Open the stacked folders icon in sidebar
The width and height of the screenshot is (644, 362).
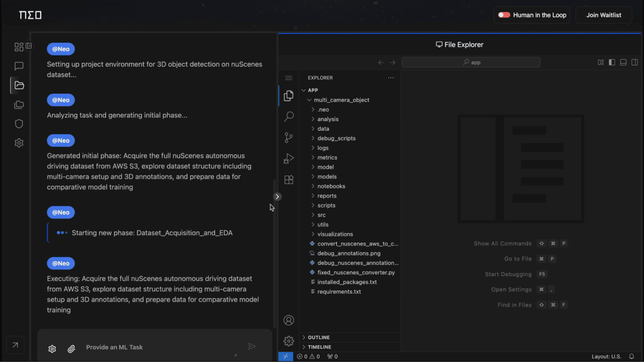[19, 105]
